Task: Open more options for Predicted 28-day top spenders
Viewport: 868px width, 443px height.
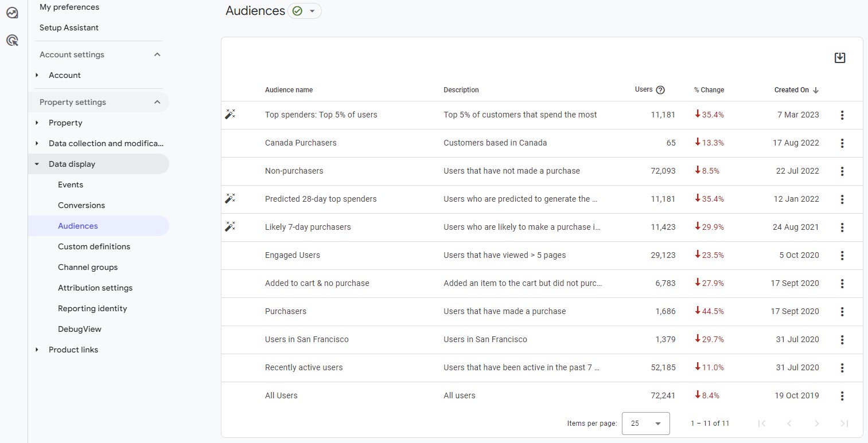Action: click(842, 199)
